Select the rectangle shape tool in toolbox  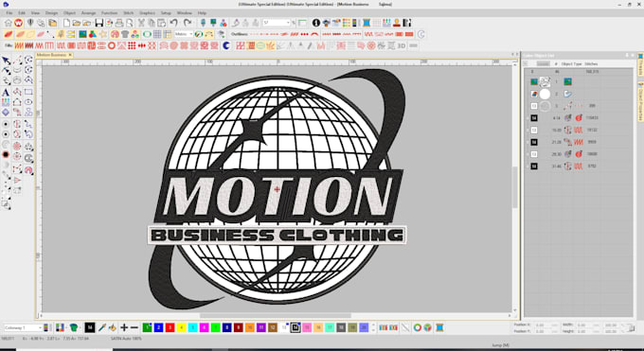coord(28,92)
